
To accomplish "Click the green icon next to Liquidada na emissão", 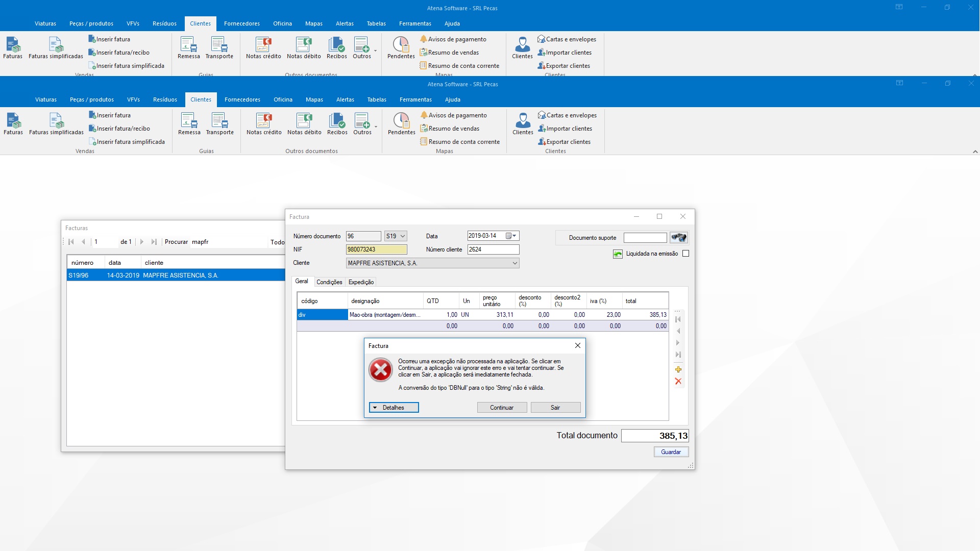I will point(618,254).
